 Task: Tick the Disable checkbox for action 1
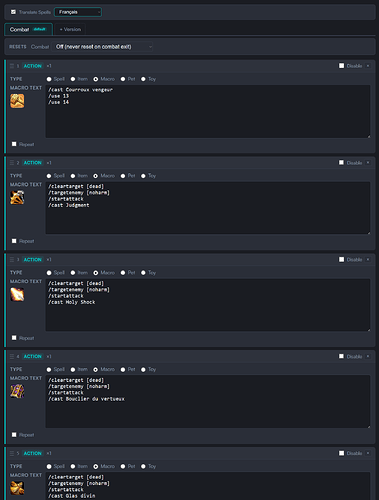coord(341,66)
